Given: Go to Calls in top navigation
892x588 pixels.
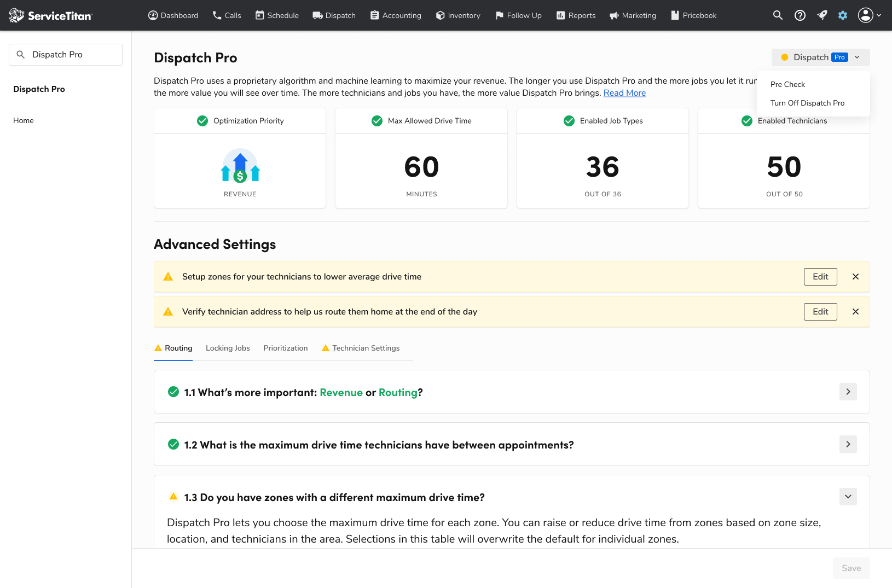Looking at the screenshot, I should coord(227,15).
